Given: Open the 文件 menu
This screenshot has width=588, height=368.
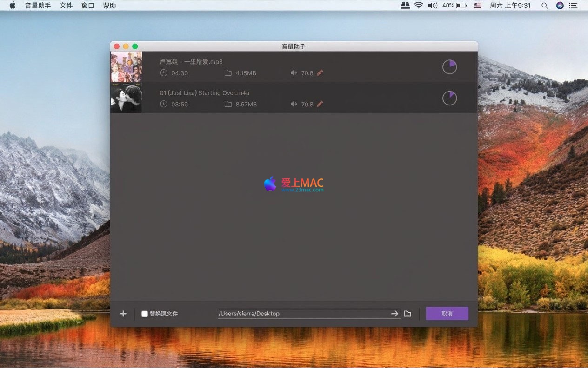Looking at the screenshot, I should click(x=66, y=6).
